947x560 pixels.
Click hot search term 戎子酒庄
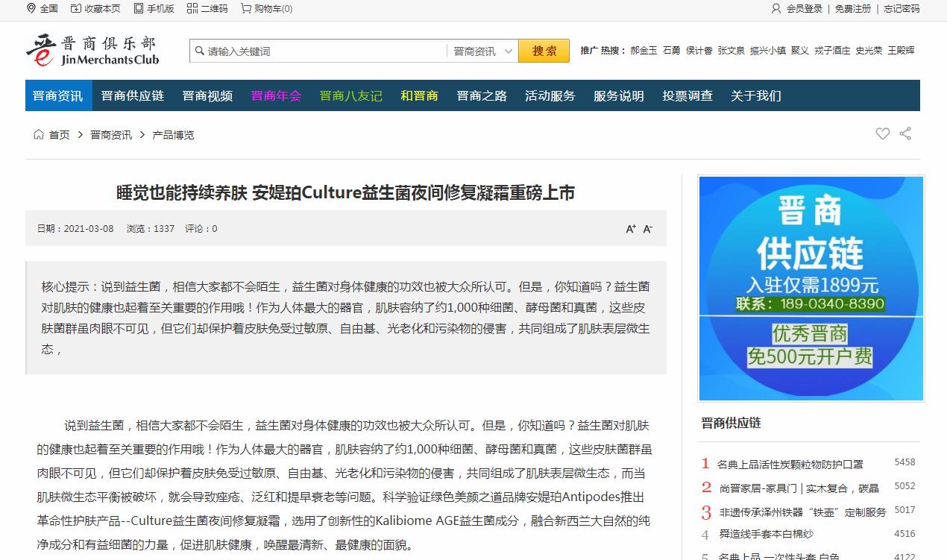point(832,51)
